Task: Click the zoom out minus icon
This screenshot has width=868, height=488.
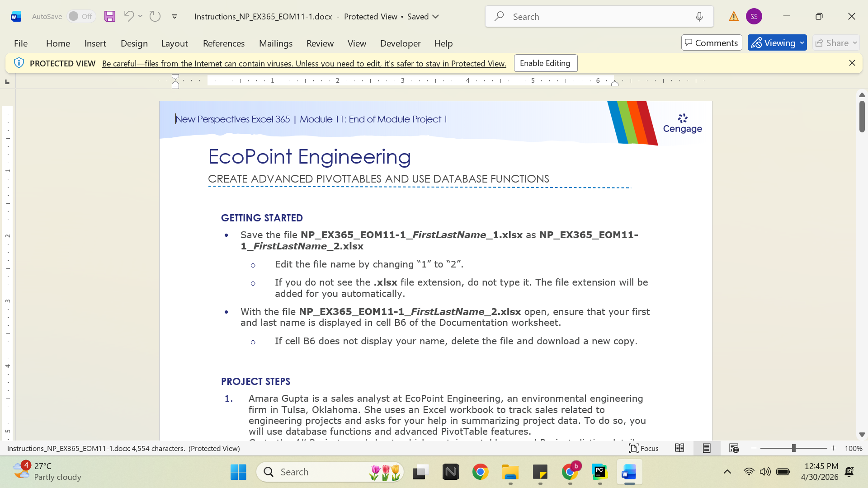Action: pos(754,448)
